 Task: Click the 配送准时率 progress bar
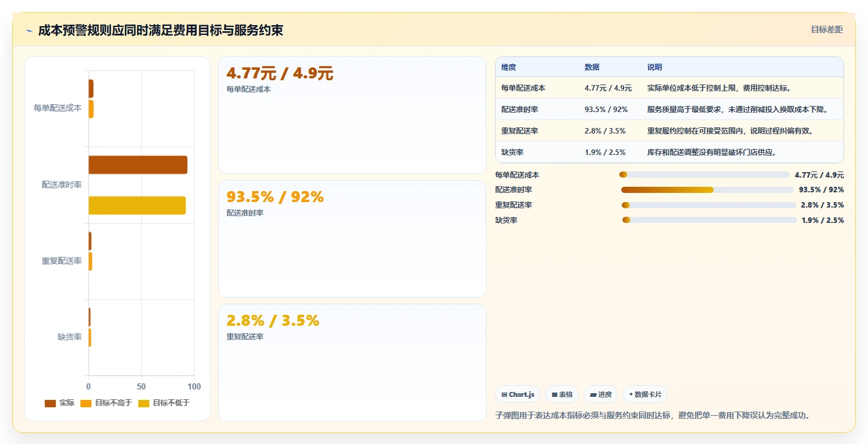(x=708, y=190)
